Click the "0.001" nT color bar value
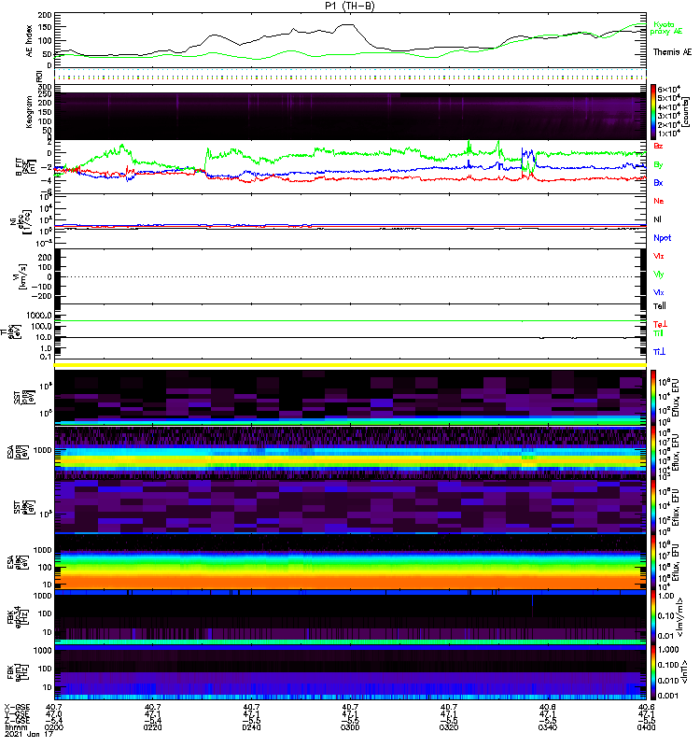 click(x=667, y=696)
